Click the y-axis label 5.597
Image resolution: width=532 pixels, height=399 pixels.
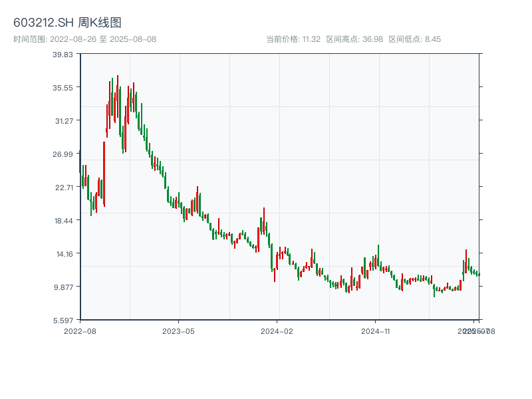click(x=63, y=321)
